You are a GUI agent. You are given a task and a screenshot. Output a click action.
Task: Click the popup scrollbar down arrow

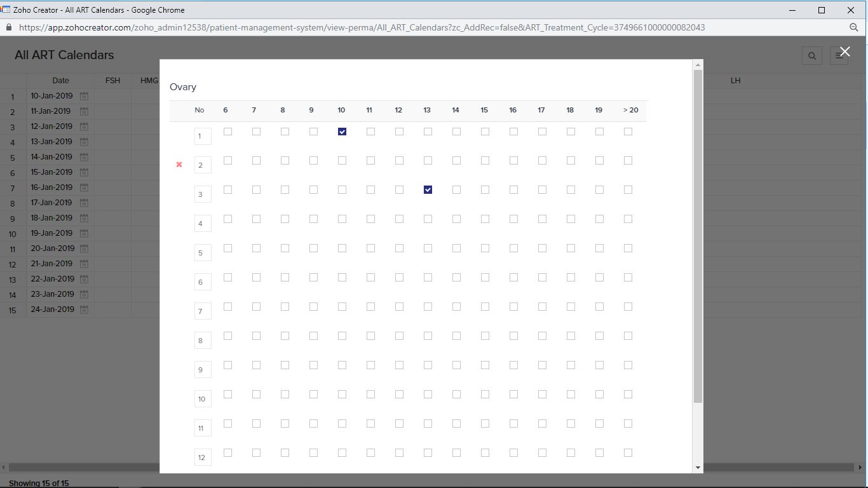click(698, 468)
